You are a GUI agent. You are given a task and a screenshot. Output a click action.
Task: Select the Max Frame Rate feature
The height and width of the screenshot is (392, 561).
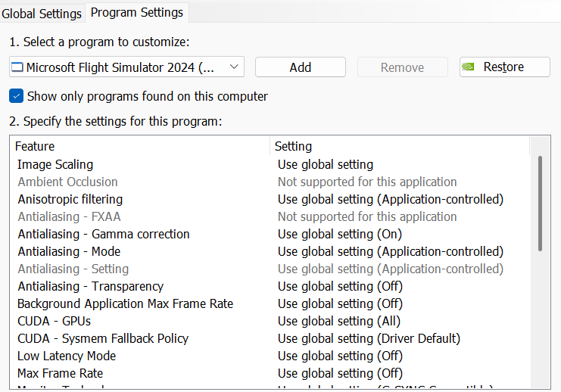[60, 373]
